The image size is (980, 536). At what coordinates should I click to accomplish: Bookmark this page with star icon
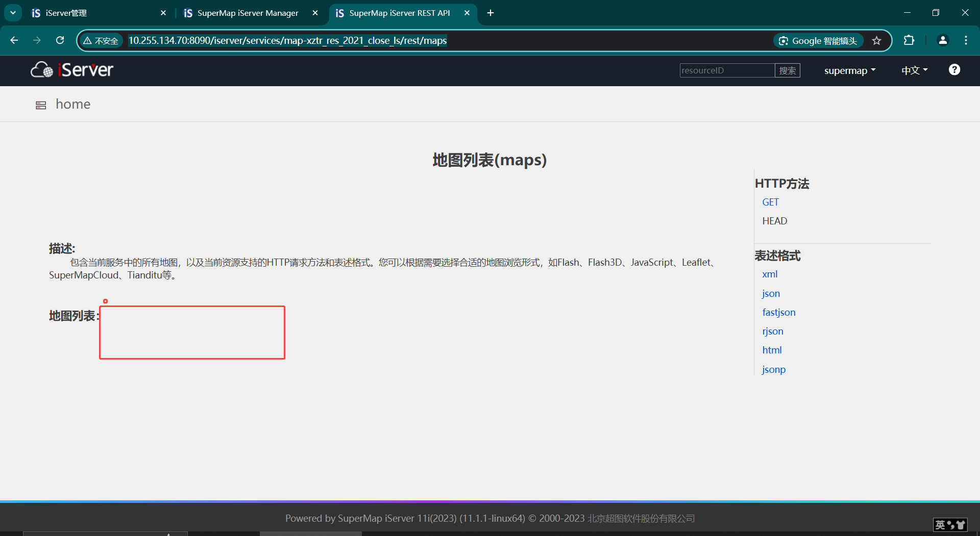click(876, 41)
